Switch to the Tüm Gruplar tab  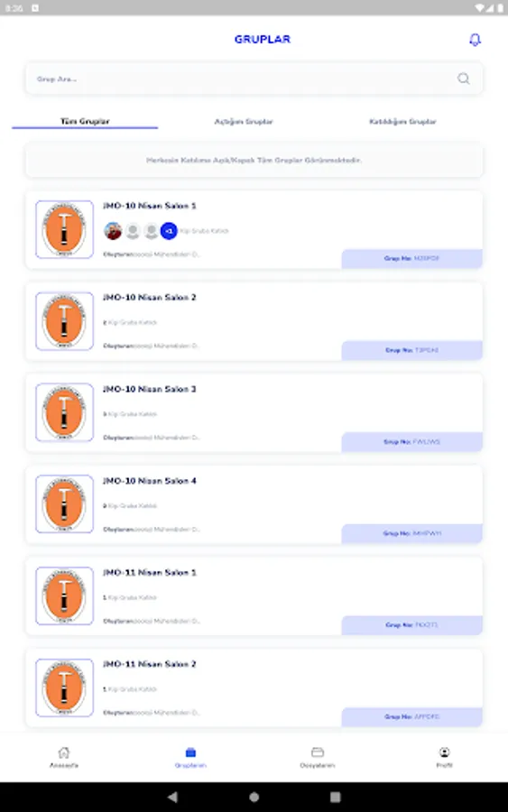pos(85,121)
